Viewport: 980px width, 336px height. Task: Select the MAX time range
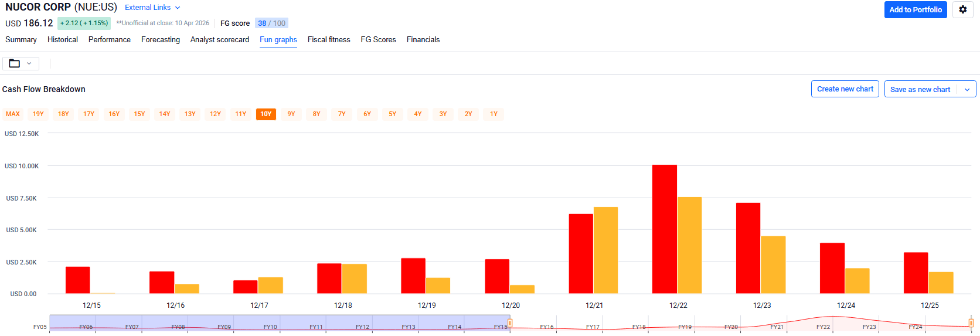(x=13, y=114)
